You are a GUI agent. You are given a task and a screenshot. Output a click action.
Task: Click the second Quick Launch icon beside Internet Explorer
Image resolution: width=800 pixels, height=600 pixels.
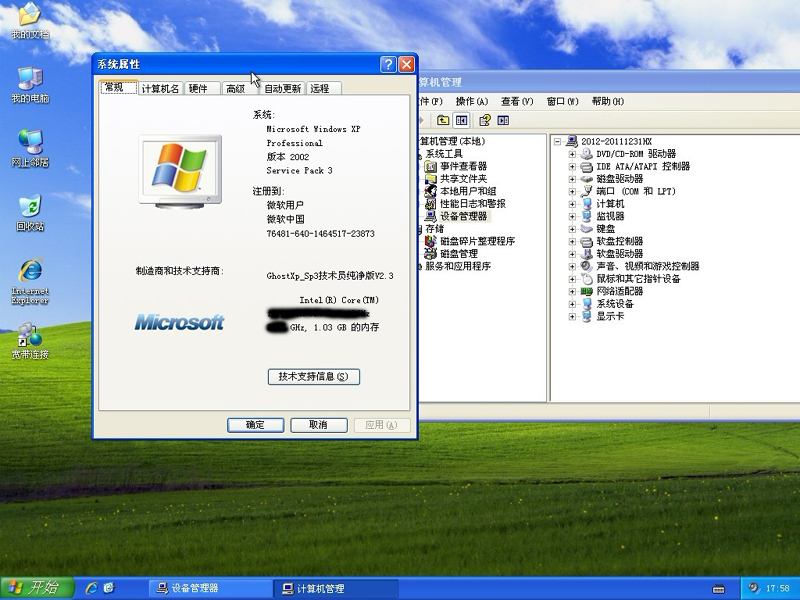[x=109, y=588]
